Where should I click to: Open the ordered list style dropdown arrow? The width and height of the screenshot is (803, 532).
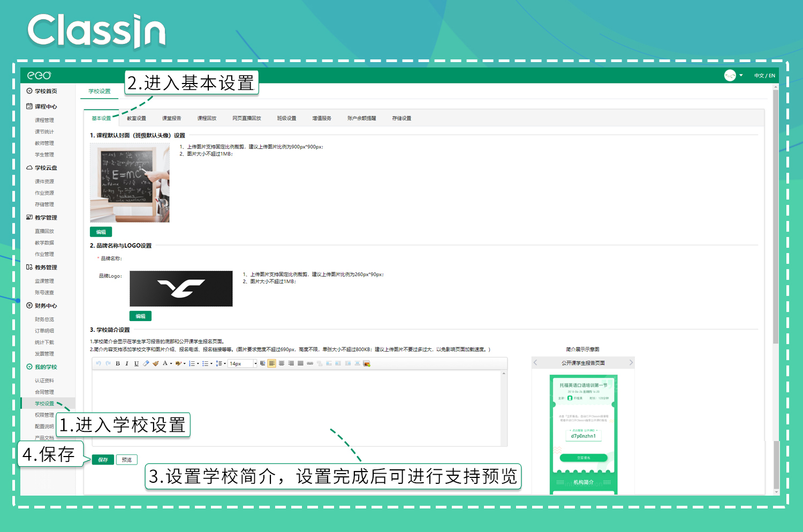click(198, 364)
